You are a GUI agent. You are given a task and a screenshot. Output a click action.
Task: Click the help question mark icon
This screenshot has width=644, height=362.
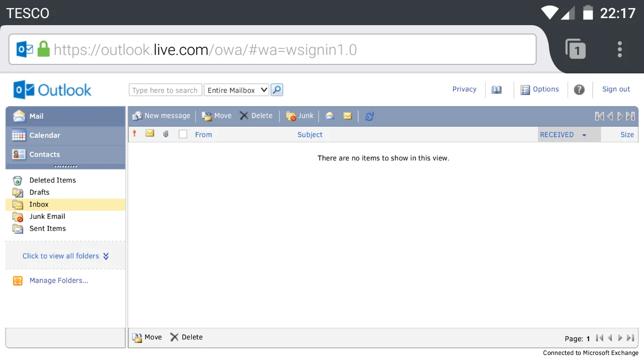(579, 89)
